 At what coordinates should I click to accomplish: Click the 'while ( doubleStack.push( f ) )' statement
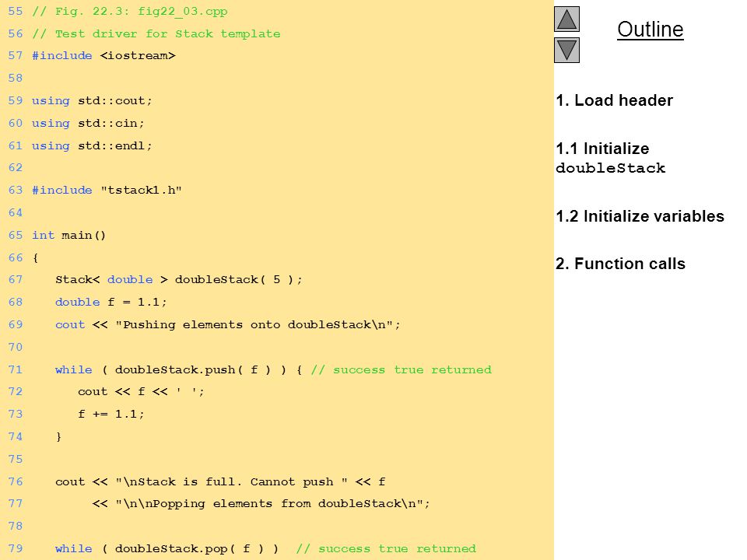pyautogui.click(x=171, y=370)
